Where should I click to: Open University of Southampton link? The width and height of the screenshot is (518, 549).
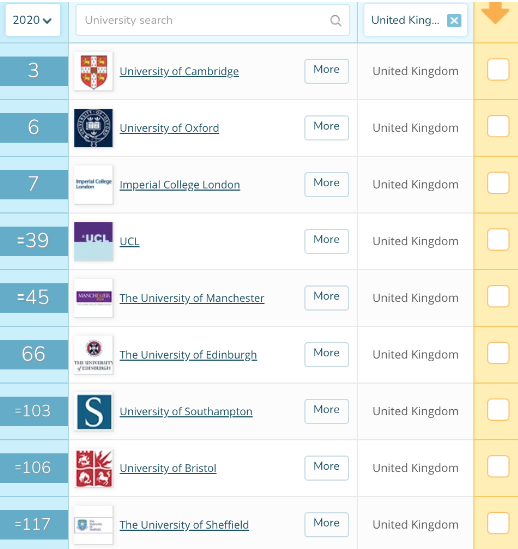pyautogui.click(x=186, y=411)
